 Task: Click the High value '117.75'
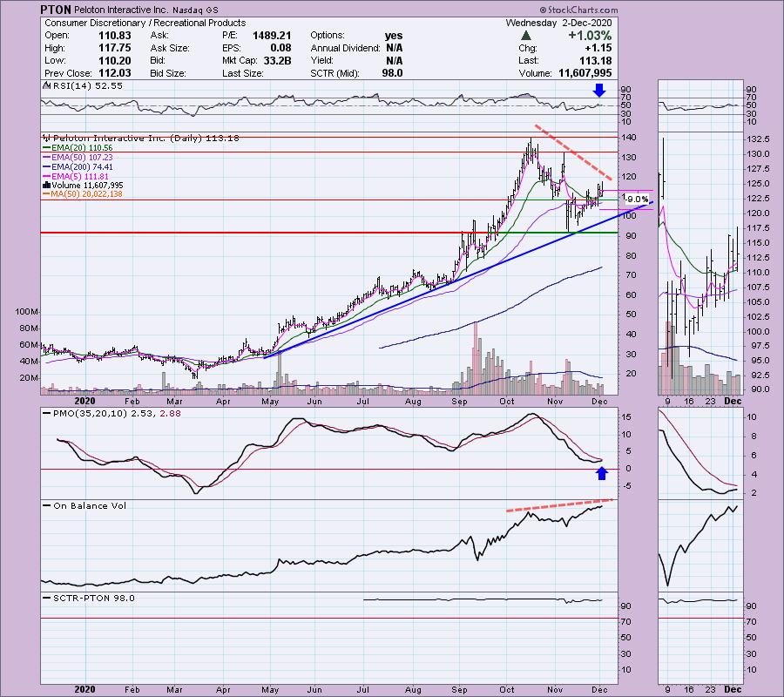(115, 48)
